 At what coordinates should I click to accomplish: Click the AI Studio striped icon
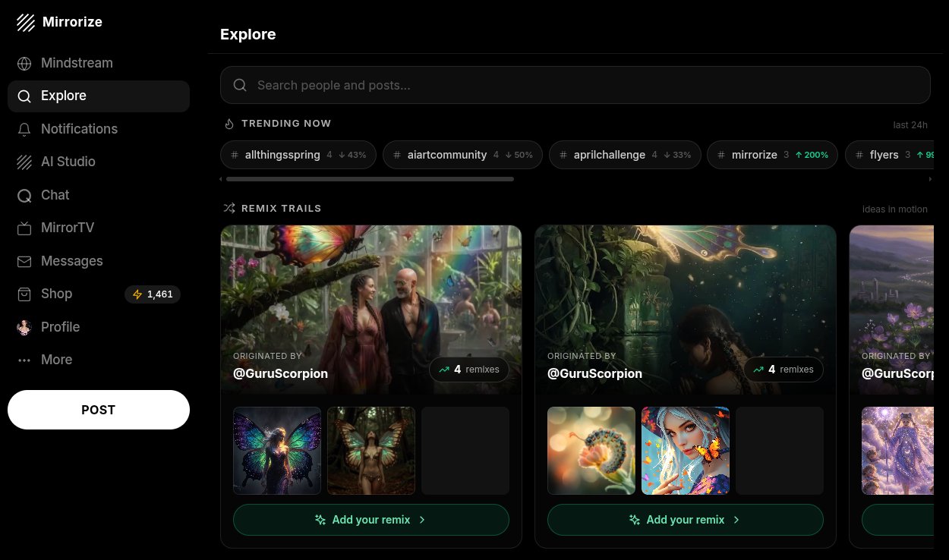tap(24, 162)
